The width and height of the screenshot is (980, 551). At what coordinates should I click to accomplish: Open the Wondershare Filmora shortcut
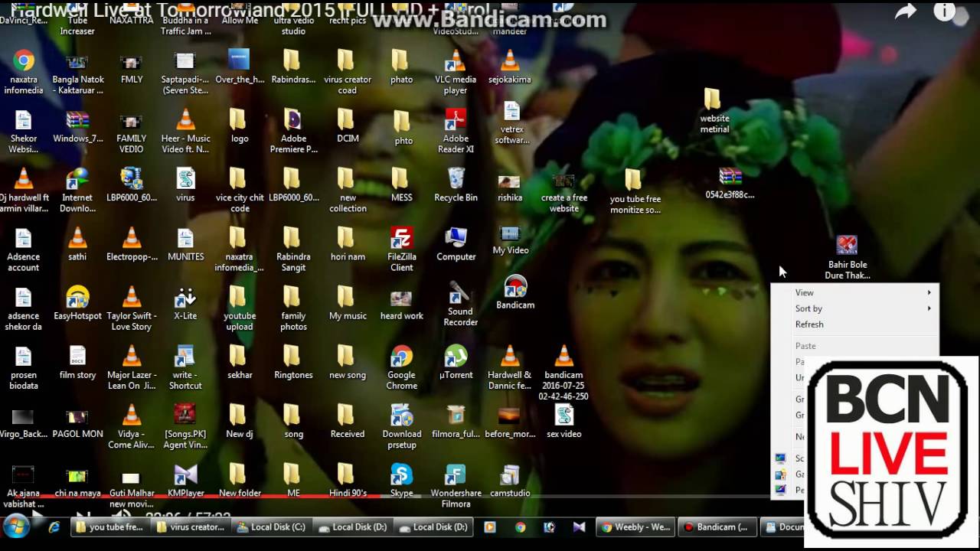(x=456, y=485)
